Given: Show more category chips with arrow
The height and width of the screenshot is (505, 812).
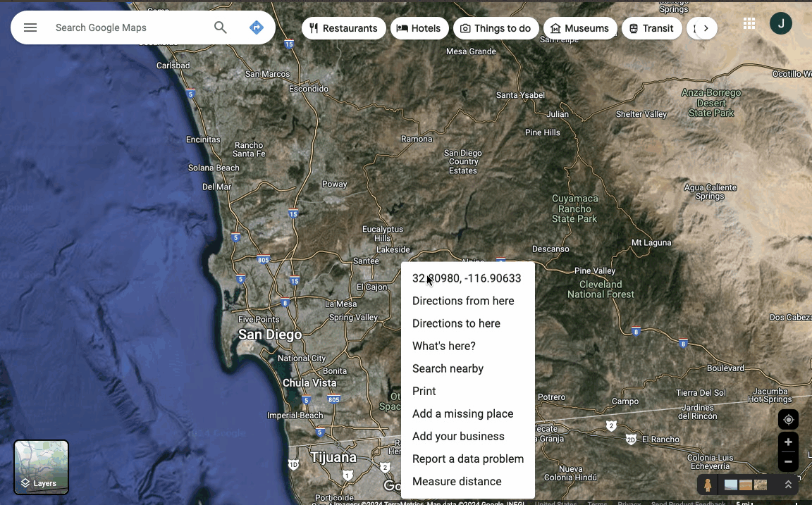Looking at the screenshot, I should click(706, 28).
